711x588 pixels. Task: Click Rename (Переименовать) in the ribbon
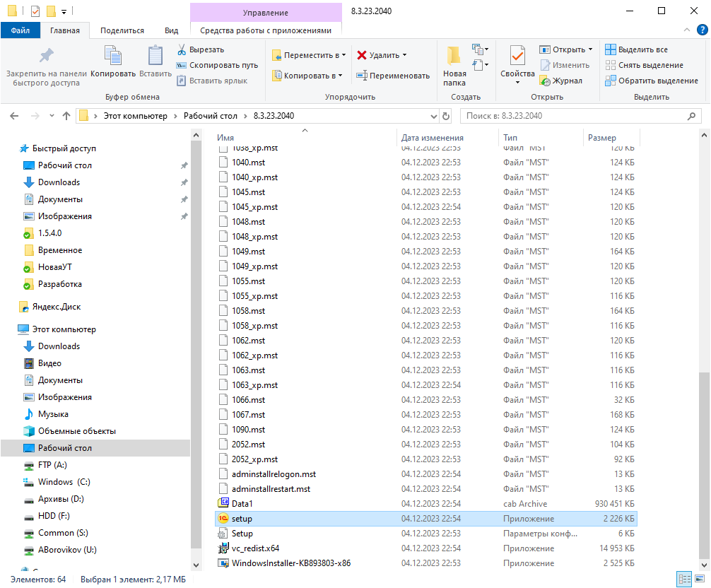tap(393, 76)
